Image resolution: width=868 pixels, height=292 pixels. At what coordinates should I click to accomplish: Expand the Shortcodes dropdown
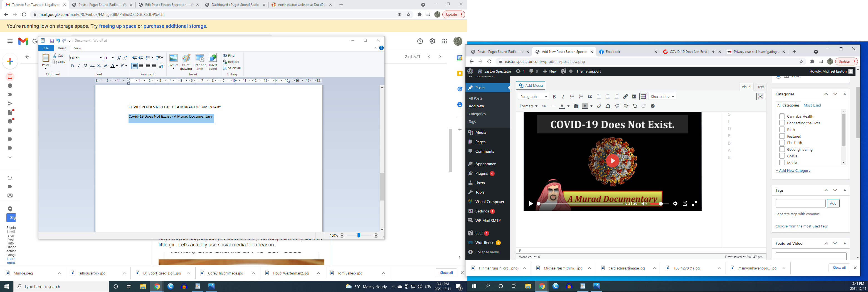(x=662, y=97)
